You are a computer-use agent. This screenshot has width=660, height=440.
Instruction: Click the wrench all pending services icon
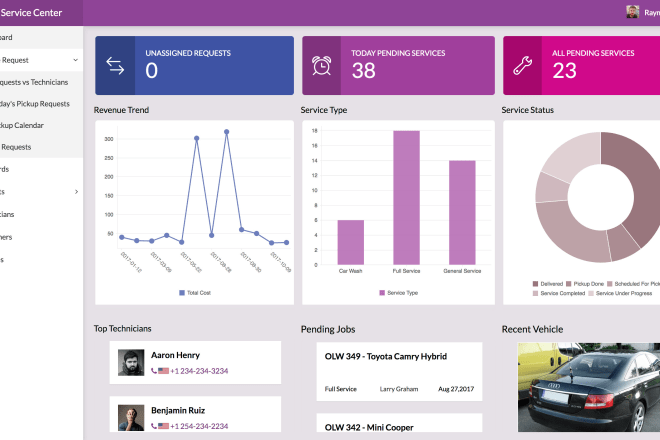[x=522, y=66]
